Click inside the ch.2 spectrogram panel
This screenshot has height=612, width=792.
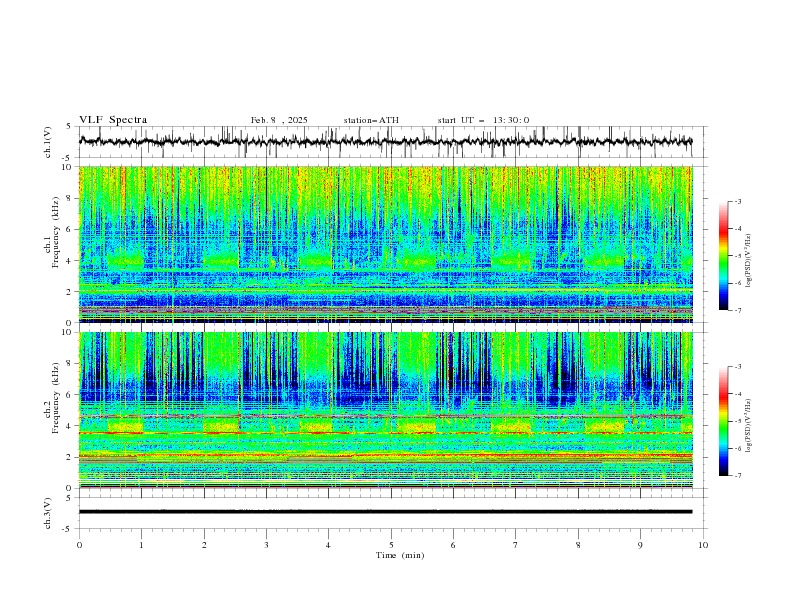[x=385, y=410]
